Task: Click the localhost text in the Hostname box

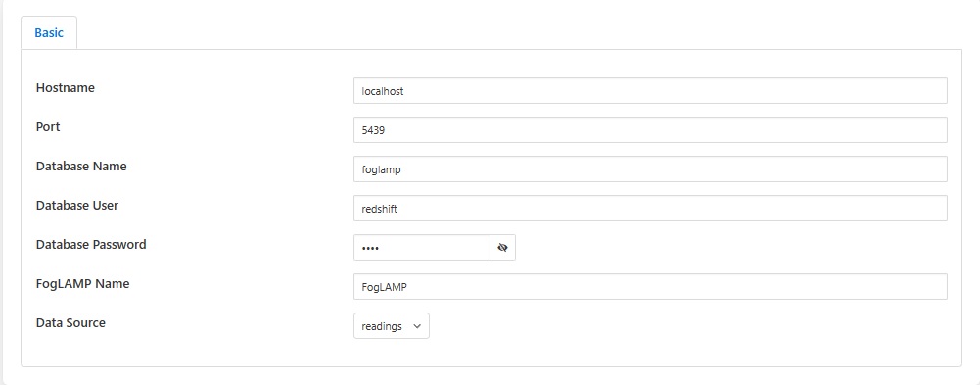Action: 383,91
